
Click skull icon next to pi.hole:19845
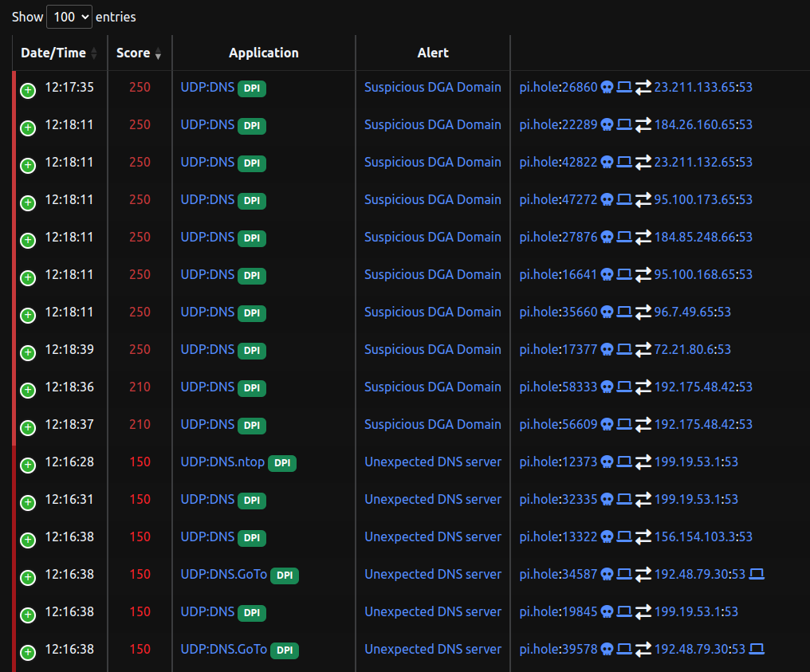pos(607,611)
